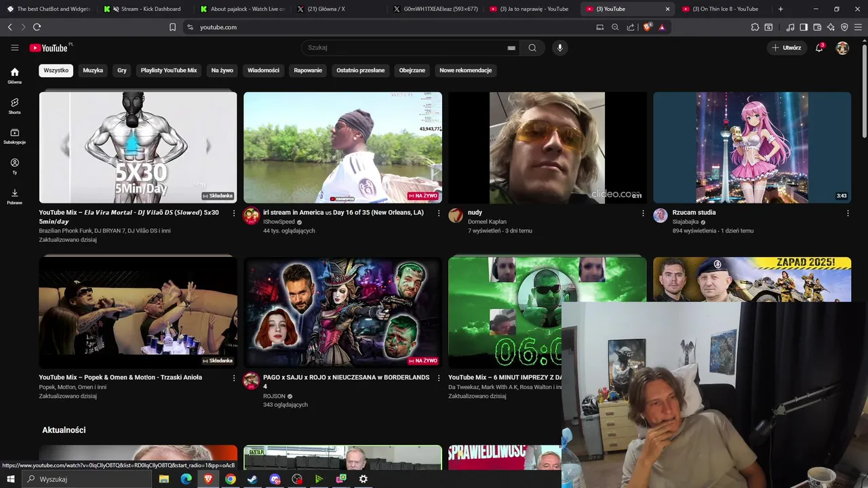Select the Muzyka filter chip

(x=93, y=70)
